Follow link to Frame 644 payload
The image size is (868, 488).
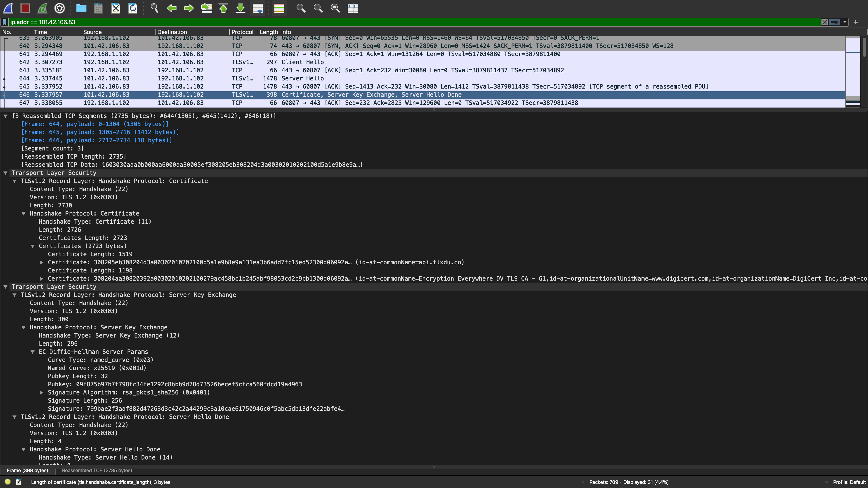[95, 124]
